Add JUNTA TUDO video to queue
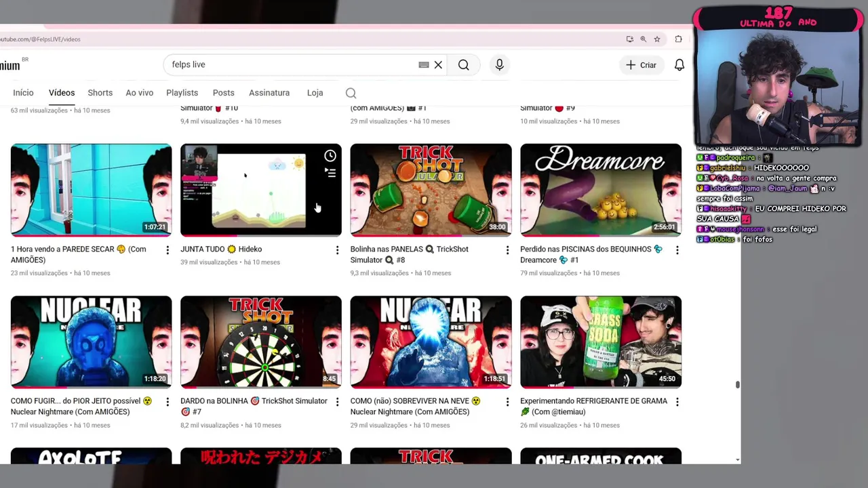The width and height of the screenshot is (868, 488). (x=330, y=174)
